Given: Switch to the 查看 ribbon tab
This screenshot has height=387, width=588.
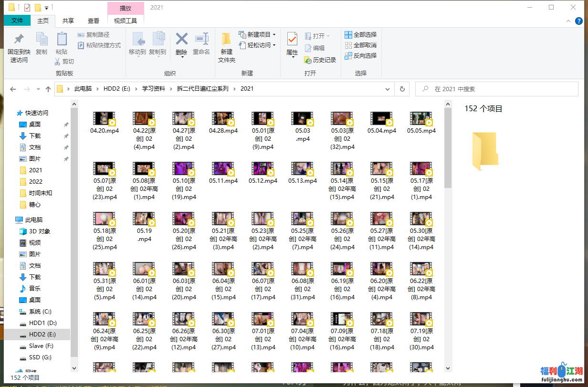Looking at the screenshot, I should coord(94,21).
